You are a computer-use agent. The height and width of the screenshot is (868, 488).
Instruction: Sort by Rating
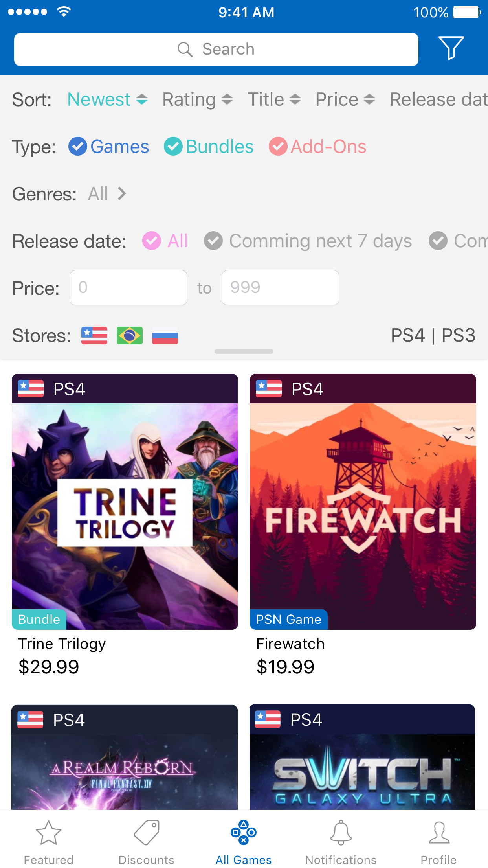tap(198, 99)
